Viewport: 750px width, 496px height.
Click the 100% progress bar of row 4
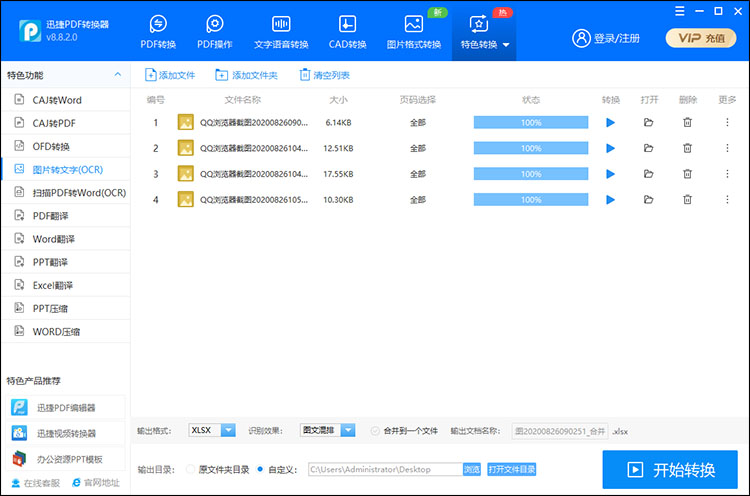coord(531,199)
